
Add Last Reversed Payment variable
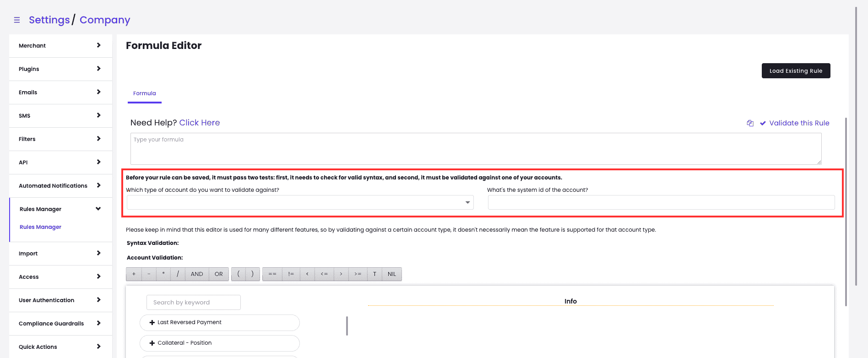[220, 323]
